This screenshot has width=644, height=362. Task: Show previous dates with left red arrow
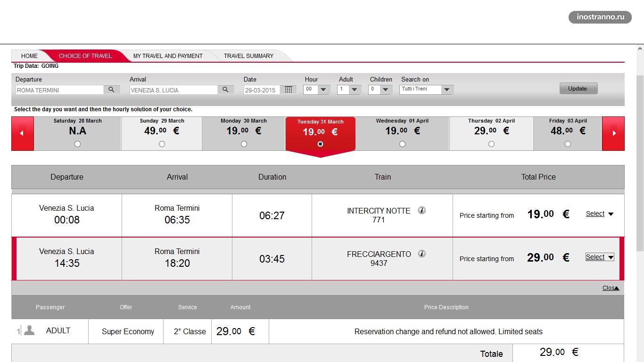[22, 133]
